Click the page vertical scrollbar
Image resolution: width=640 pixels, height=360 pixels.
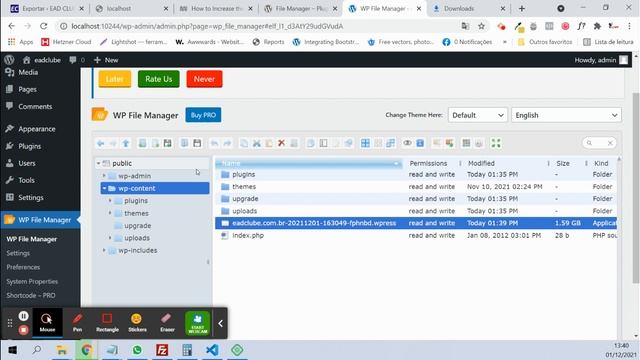[636, 188]
